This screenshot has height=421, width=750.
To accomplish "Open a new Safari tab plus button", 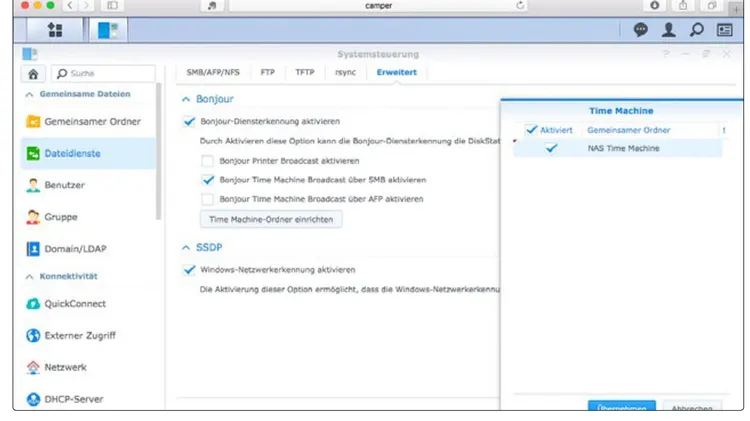I will (737, 9).
